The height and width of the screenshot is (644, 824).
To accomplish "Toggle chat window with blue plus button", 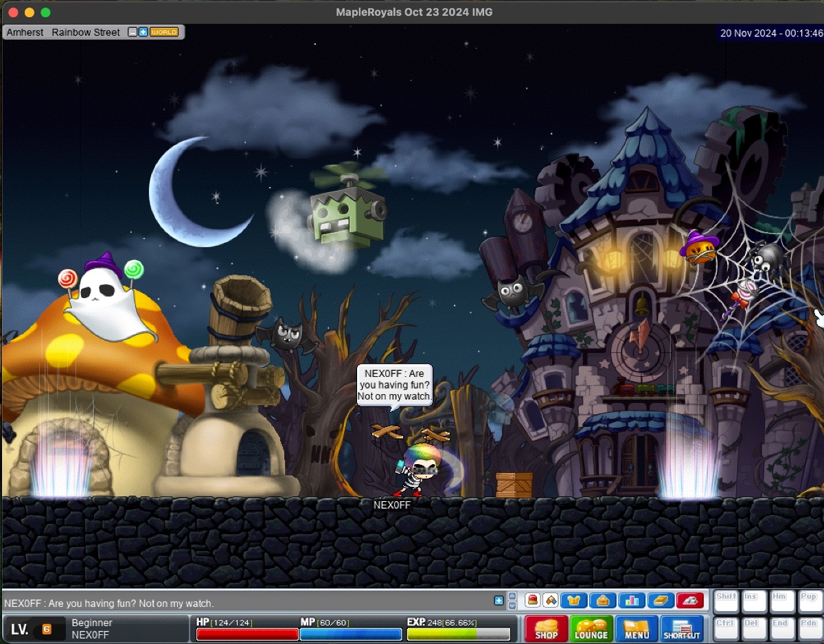I will [x=499, y=601].
